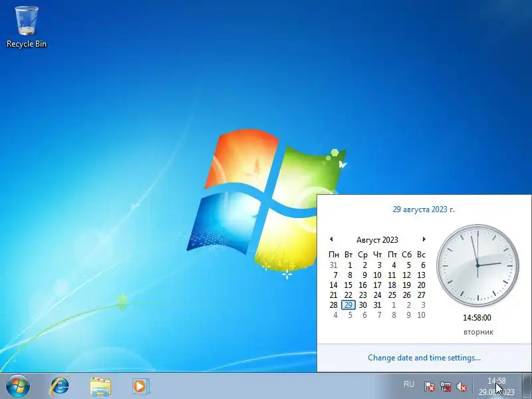Select August 24 in the calendar
The width and height of the screenshot is (532, 399).
click(x=377, y=295)
